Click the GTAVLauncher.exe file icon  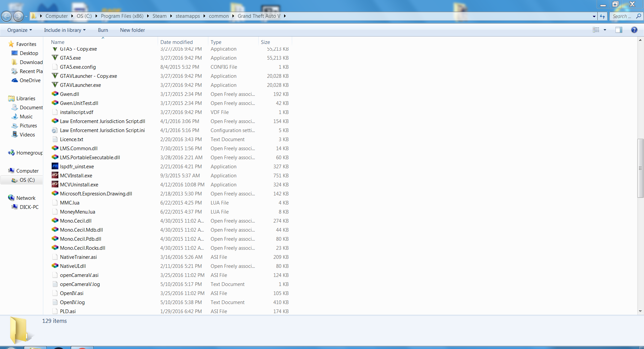click(x=55, y=85)
